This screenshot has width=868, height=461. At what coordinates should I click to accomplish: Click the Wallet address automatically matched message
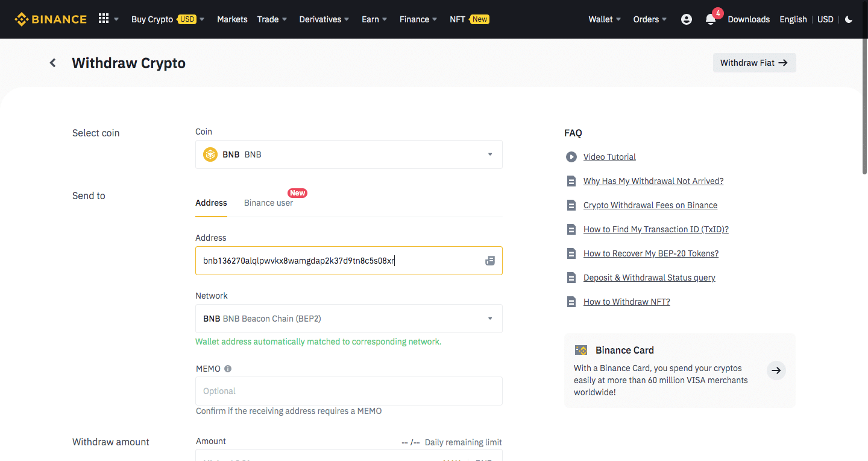point(318,342)
